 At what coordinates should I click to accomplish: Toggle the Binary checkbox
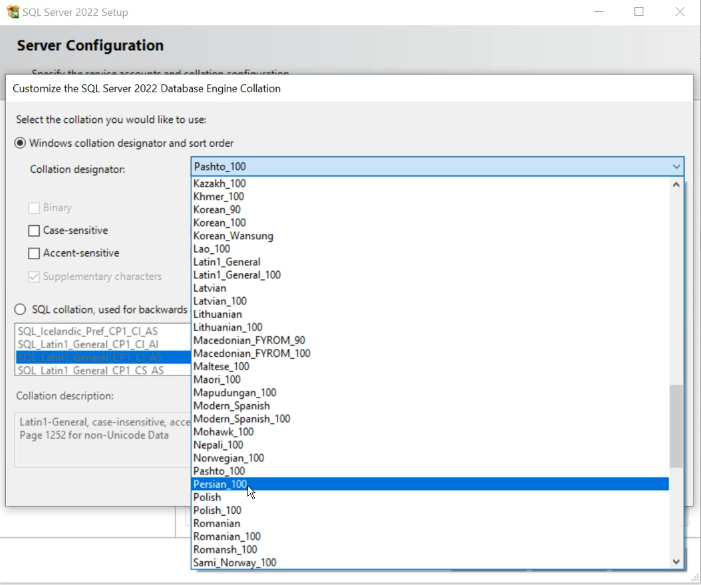pos(34,208)
